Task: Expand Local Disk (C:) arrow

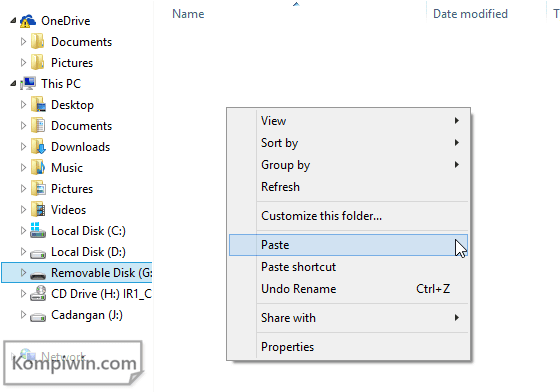Action: [23, 231]
